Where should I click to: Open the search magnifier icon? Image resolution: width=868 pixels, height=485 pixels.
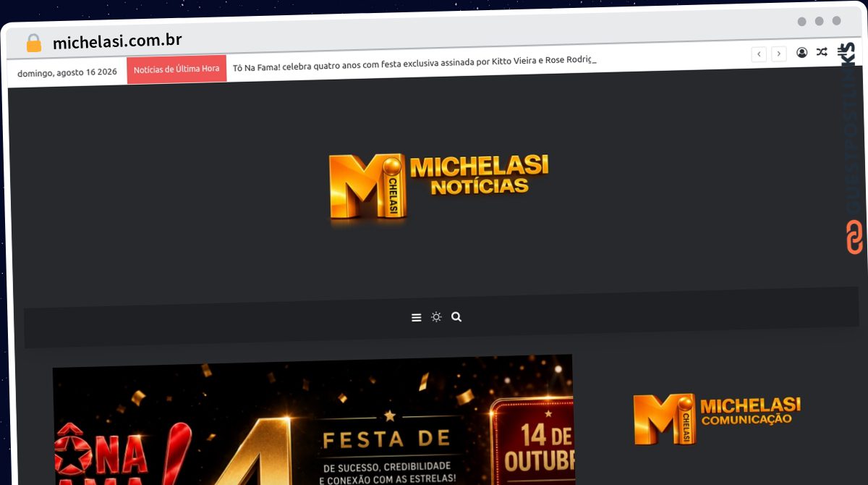pyautogui.click(x=456, y=316)
